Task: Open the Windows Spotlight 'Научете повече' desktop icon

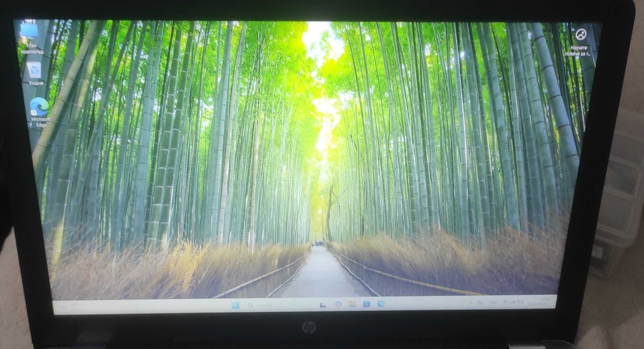Action: click(580, 42)
